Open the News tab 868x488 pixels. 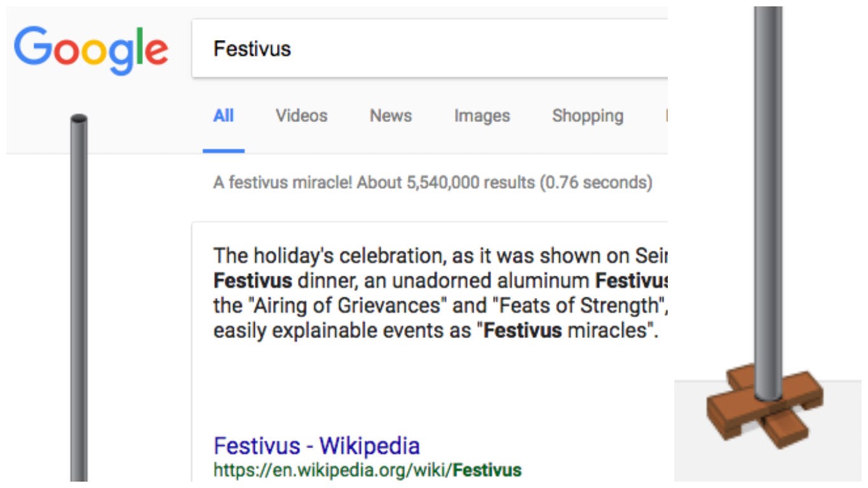click(x=391, y=116)
